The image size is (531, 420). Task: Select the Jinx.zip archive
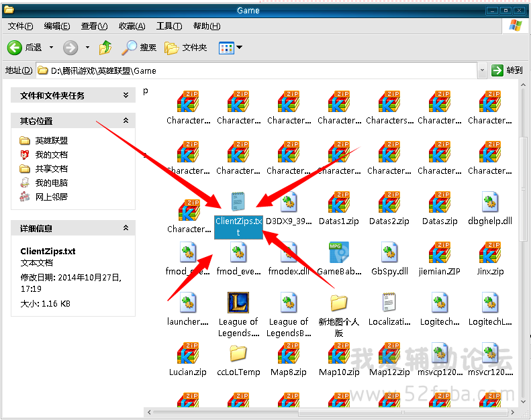[x=490, y=259]
